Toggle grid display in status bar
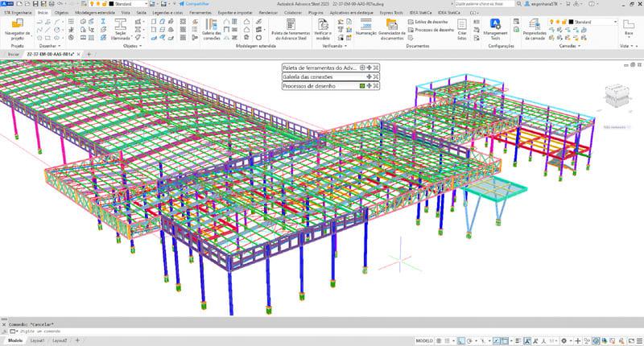Image resolution: width=644 pixels, height=346 pixels. point(439,341)
